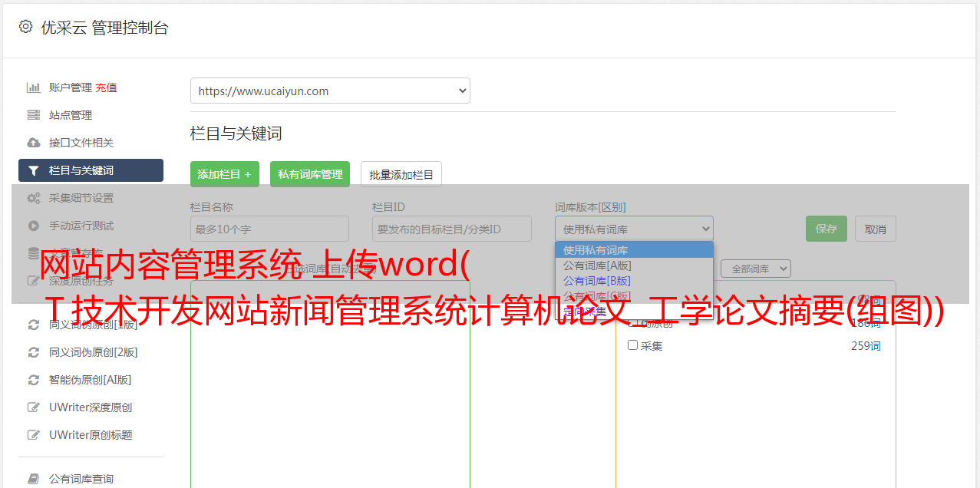Click the server icon for 站点管理
This screenshot has height=488, width=980.
(x=34, y=115)
